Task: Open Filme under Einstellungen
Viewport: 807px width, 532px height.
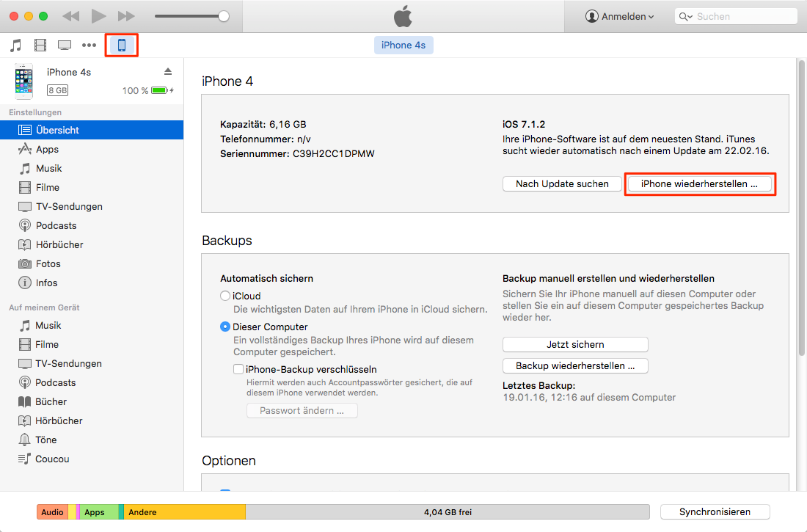Action: pyautogui.click(x=92, y=187)
